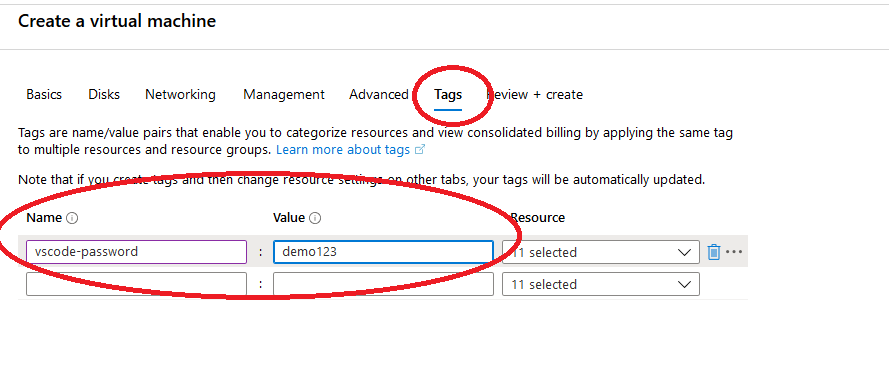The width and height of the screenshot is (889, 387).
Task: Open the Networking tab
Action: 180,95
